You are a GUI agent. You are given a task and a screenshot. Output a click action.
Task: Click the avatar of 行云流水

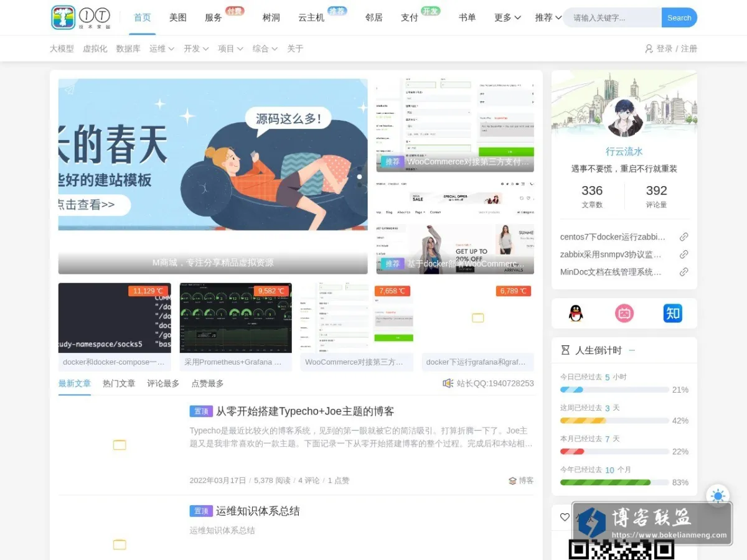(x=624, y=118)
